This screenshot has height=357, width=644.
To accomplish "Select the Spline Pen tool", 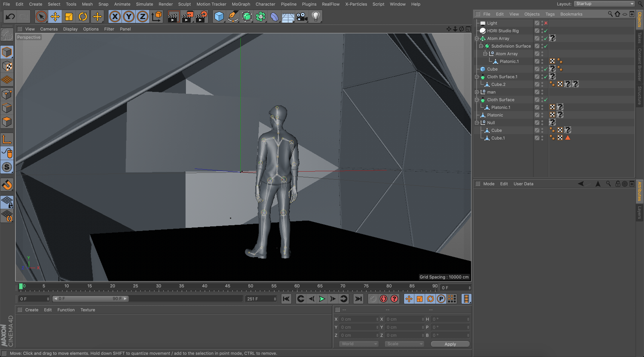I will point(233,17).
